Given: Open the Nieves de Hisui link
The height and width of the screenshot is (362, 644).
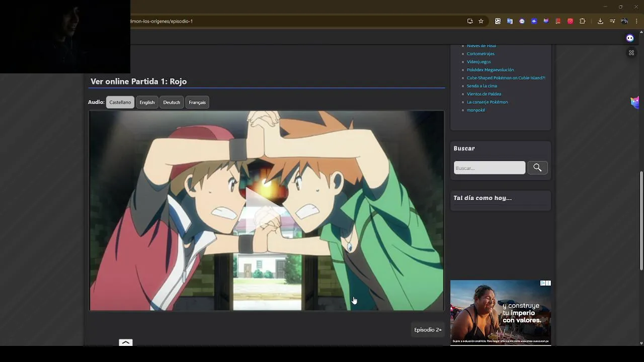Looking at the screenshot, I should click(x=481, y=46).
